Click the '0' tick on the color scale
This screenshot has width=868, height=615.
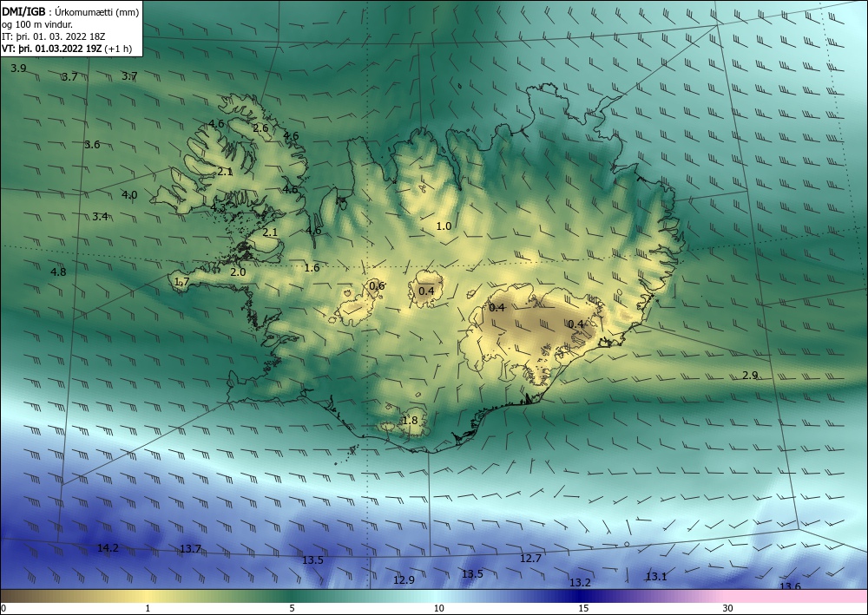point(3,609)
